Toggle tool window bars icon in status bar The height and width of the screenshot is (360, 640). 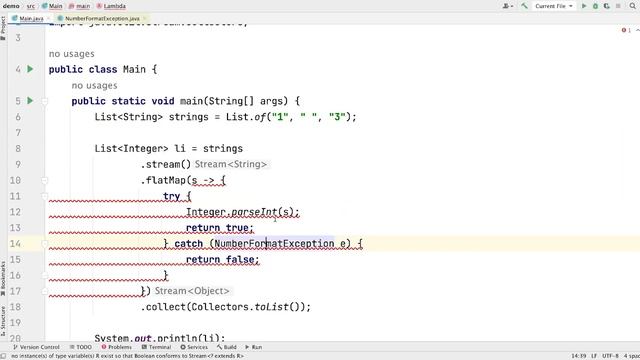(4, 356)
